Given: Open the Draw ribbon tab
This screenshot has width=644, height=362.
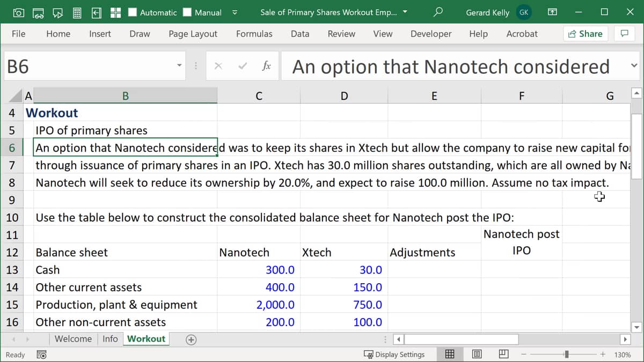Looking at the screenshot, I should tap(140, 34).
